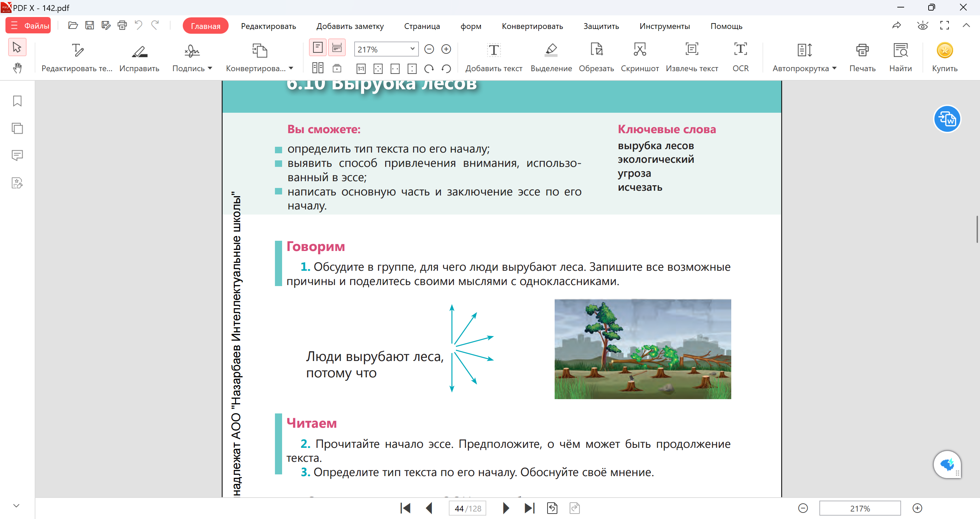Switch to the Защитить tab
This screenshot has width=980, height=519.
coord(601,26)
